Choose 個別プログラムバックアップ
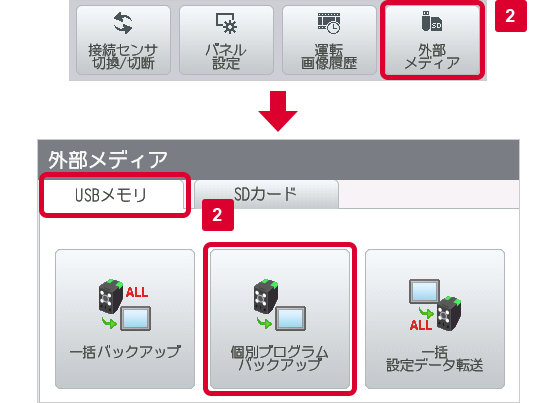556x403 pixels. (x=280, y=319)
